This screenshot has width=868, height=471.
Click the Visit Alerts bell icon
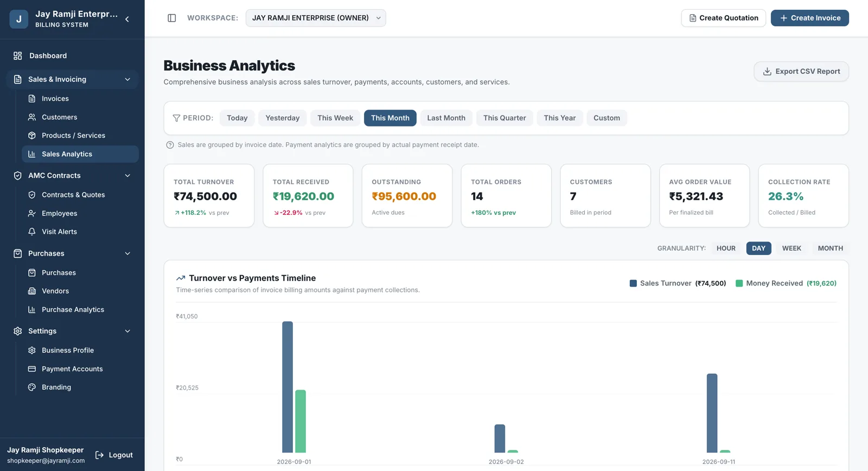[x=32, y=232]
